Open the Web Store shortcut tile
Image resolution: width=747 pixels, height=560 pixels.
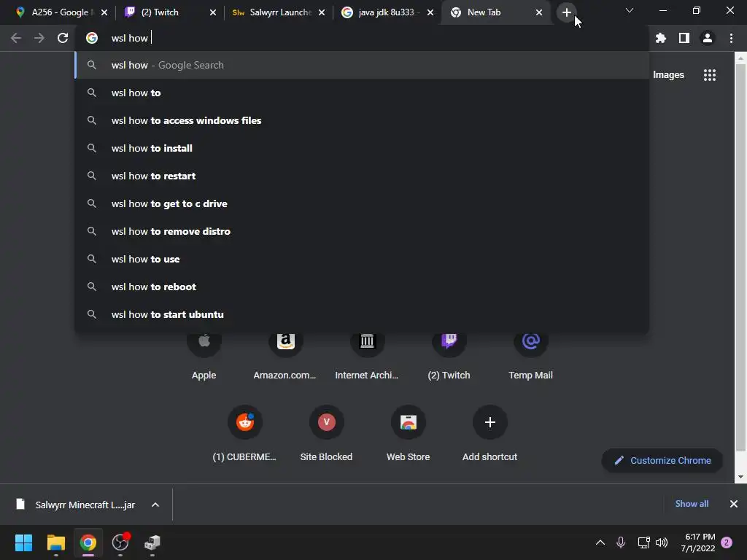[x=409, y=433]
